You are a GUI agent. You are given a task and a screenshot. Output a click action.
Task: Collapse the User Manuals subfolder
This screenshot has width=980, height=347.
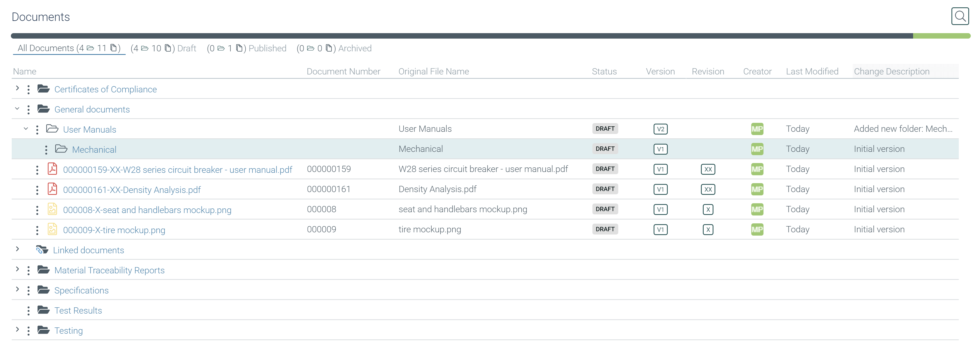(26, 129)
